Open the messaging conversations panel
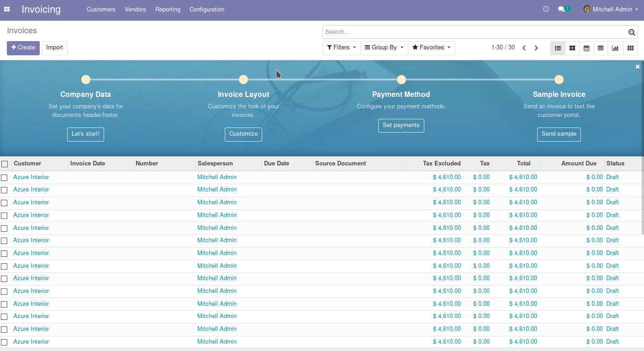Image resolution: width=644 pixels, height=351 pixels. point(563,9)
